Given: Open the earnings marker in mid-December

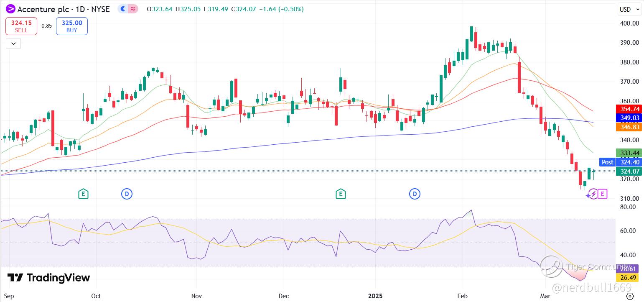Looking at the screenshot, I should (341, 194).
